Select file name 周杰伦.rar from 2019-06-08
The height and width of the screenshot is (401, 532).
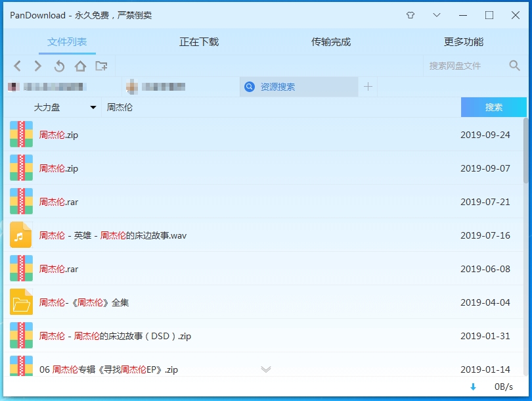point(58,269)
